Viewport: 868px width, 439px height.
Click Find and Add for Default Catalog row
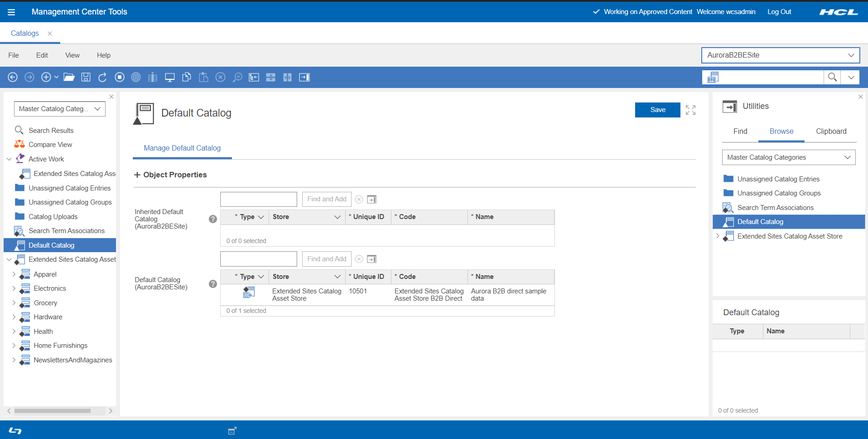pyautogui.click(x=327, y=259)
